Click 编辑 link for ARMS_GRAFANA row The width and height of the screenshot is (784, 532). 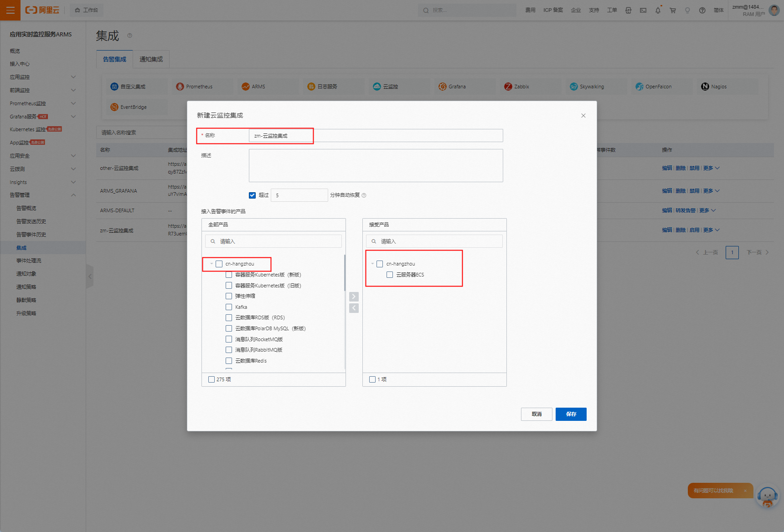tap(667, 191)
